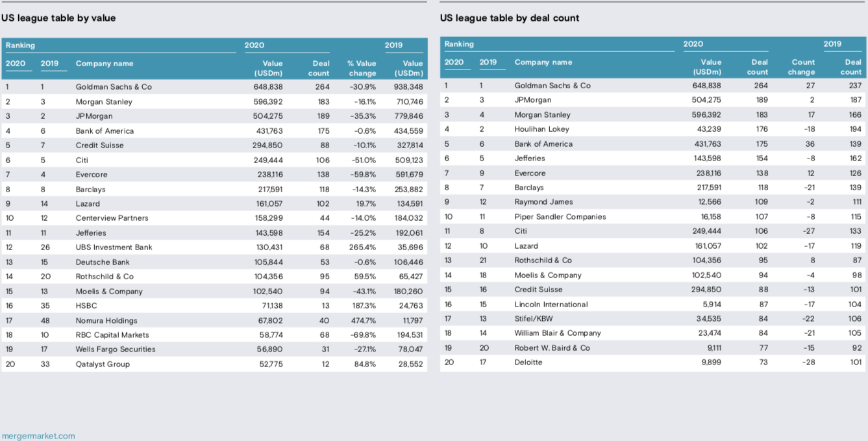868x441 pixels.
Task: Click UBS Investment Bank name
Action: (113, 247)
